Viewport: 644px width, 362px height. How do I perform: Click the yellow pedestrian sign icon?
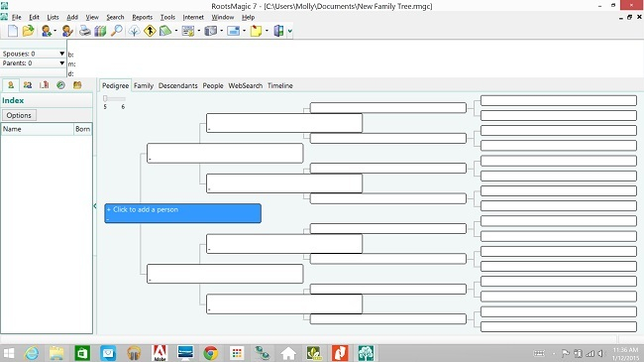click(150, 31)
